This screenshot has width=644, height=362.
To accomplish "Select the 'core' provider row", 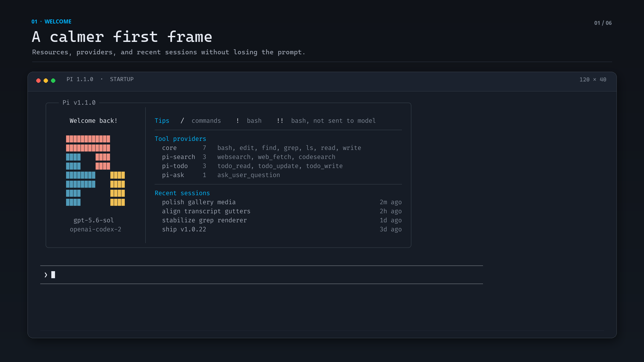I will pos(262,148).
